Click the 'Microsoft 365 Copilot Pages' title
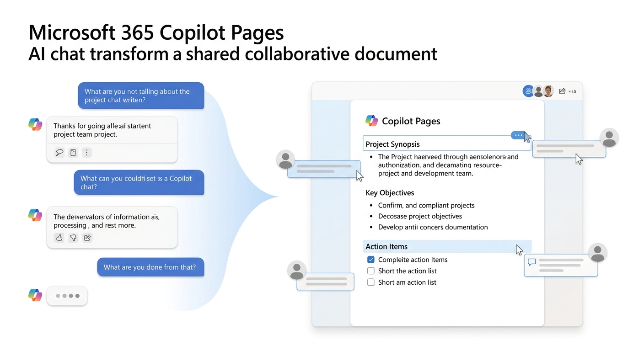 pos(156,33)
